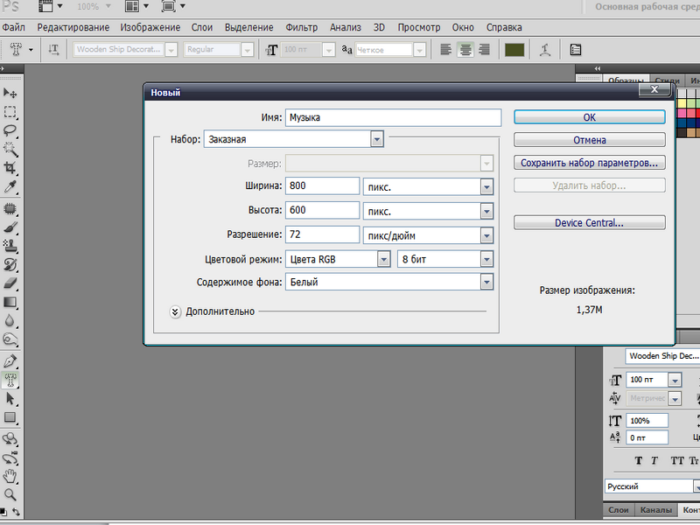Select the Dodge tool
Screen dimensions: 700x525
(x=10, y=340)
